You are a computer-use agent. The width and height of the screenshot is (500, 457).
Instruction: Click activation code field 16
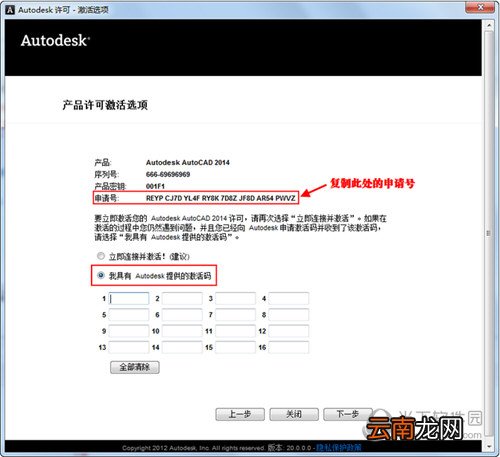coord(289,347)
